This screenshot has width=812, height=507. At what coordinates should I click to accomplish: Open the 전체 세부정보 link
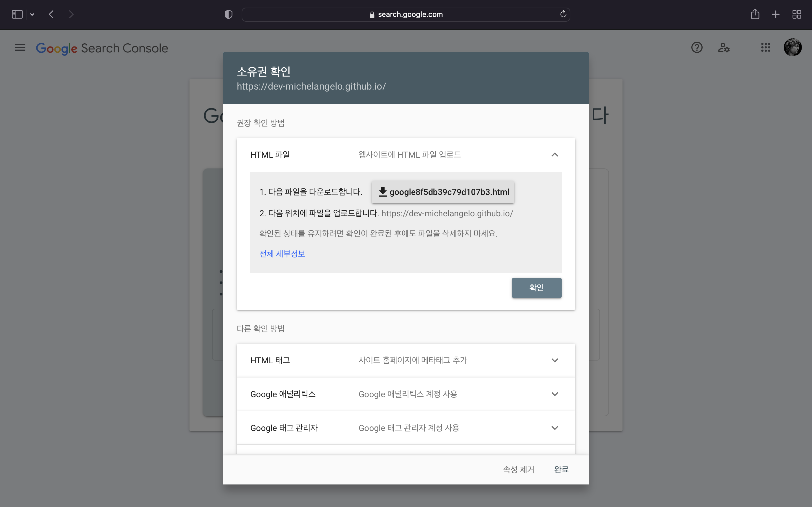(282, 253)
